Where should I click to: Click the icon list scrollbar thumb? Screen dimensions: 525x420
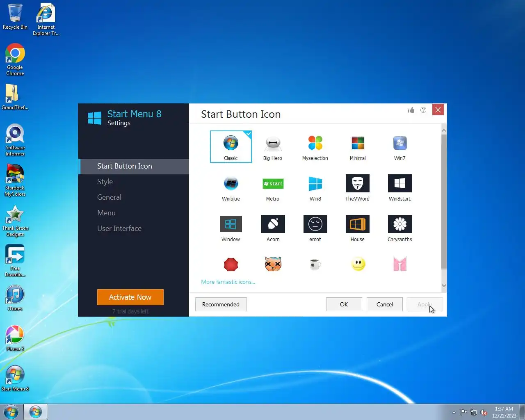point(444,201)
